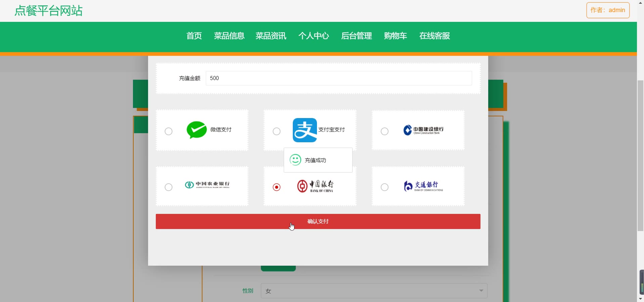Open the 性别 dropdown showing 女
This screenshot has width=644, height=302.
(374, 291)
